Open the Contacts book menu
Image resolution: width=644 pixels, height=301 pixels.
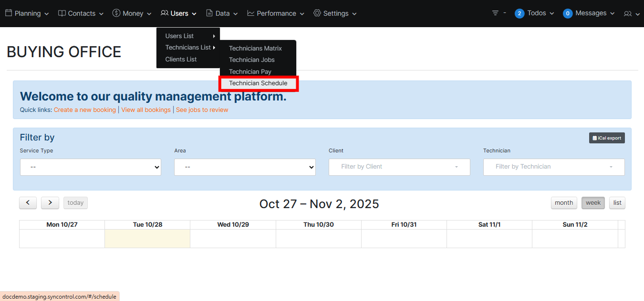(x=81, y=13)
